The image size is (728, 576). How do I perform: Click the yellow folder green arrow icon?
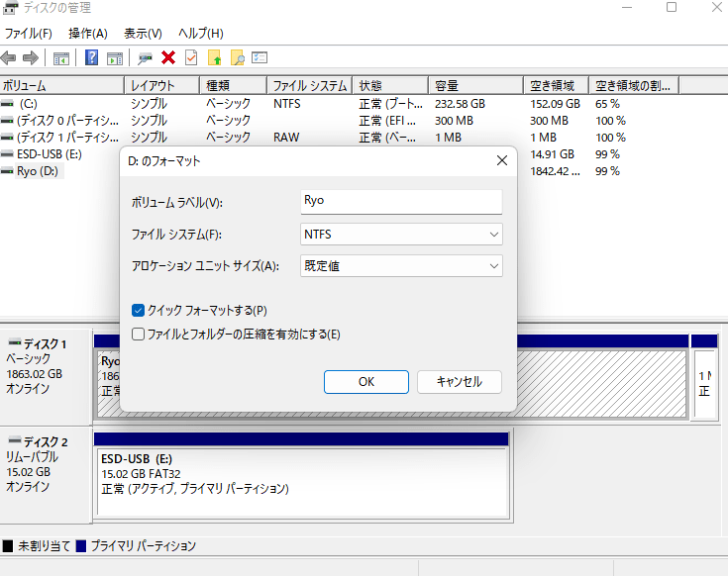pos(214,57)
